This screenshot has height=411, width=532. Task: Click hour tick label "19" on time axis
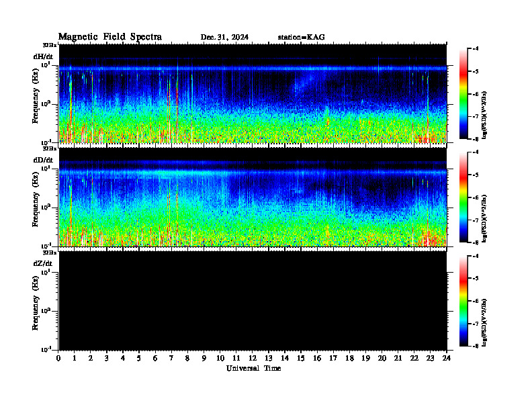point(365,358)
